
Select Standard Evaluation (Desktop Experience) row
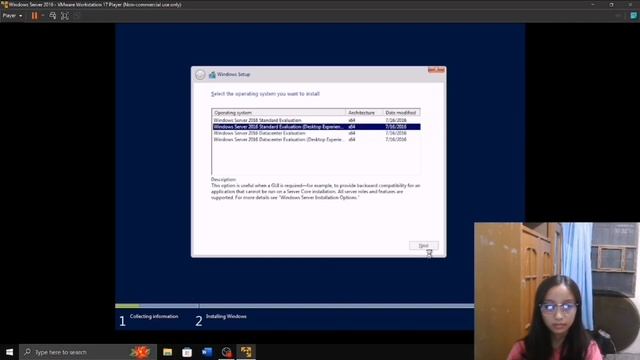pos(316,127)
